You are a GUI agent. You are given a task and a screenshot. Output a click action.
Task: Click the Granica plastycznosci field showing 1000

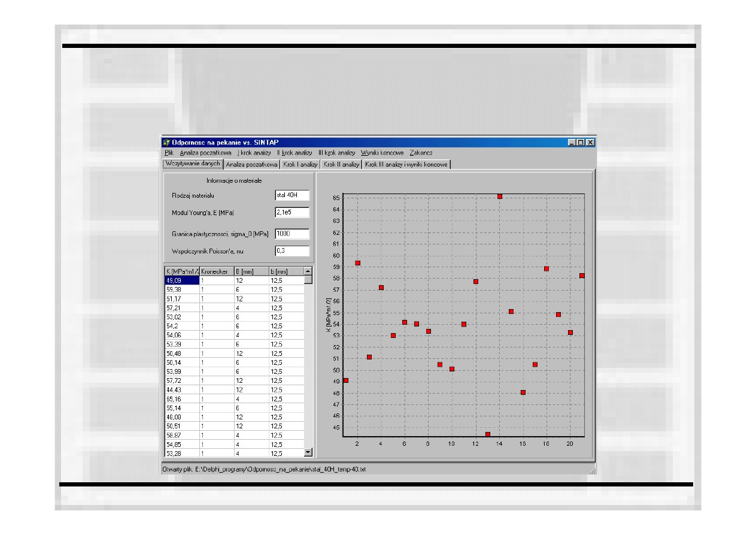coord(292,234)
